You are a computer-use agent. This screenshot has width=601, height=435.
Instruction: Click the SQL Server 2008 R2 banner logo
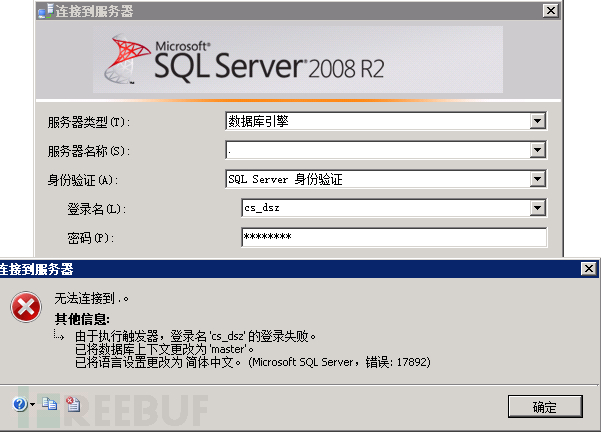[x=245, y=60]
